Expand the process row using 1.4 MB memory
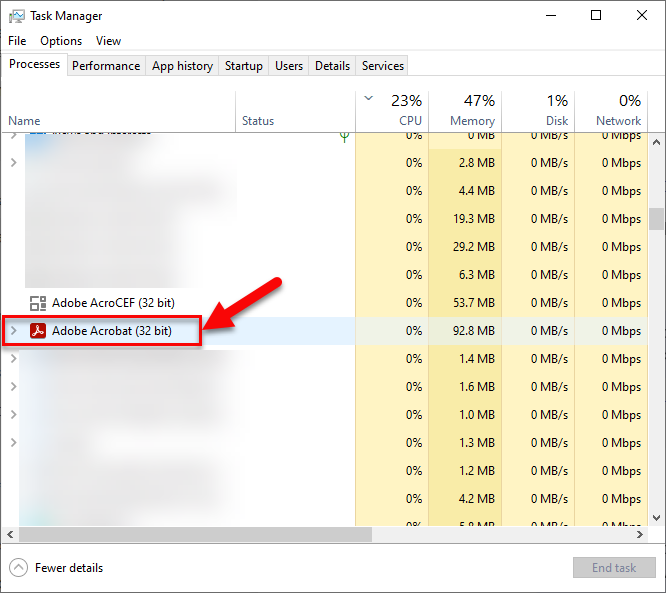This screenshot has width=666, height=593. [13, 359]
